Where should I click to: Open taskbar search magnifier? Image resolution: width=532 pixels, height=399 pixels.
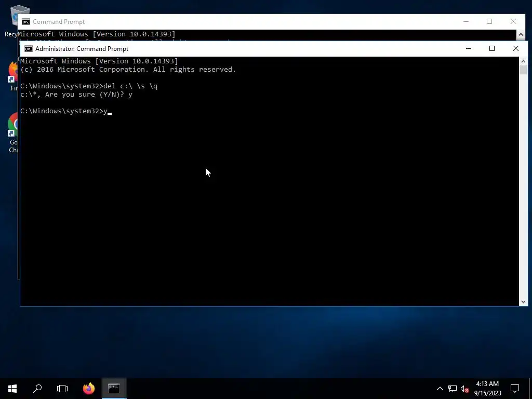pyautogui.click(x=37, y=389)
